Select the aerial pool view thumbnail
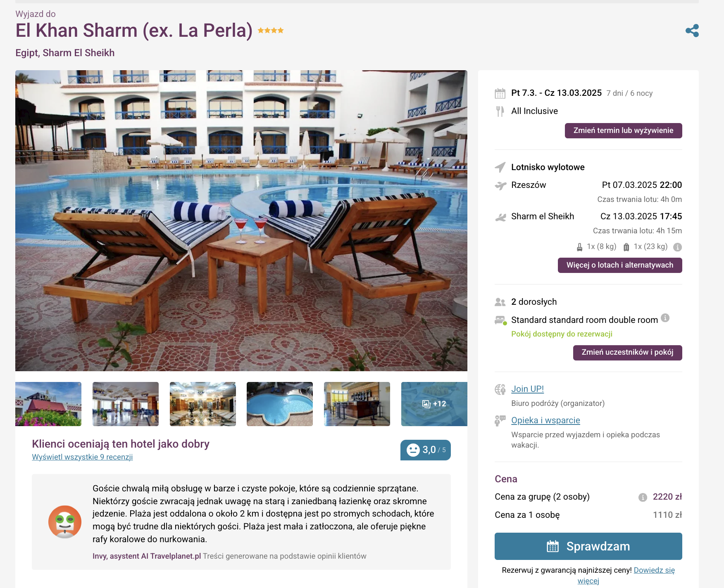 [x=280, y=404]
